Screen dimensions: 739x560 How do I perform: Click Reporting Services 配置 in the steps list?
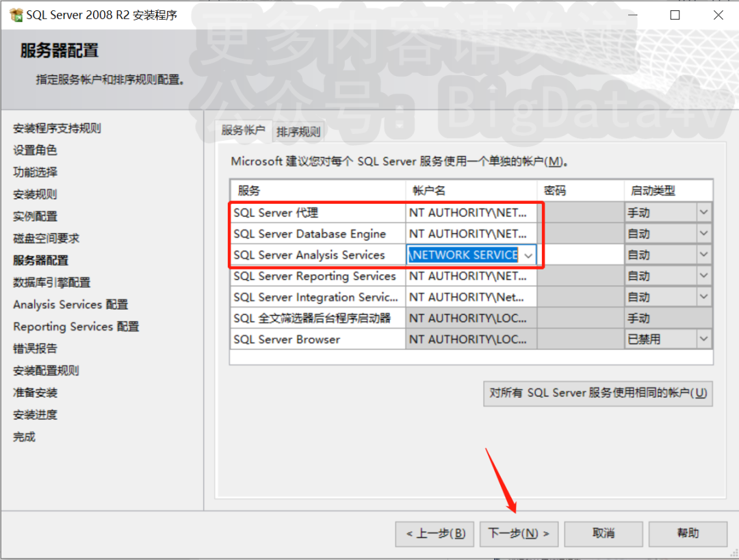[76, 327]
